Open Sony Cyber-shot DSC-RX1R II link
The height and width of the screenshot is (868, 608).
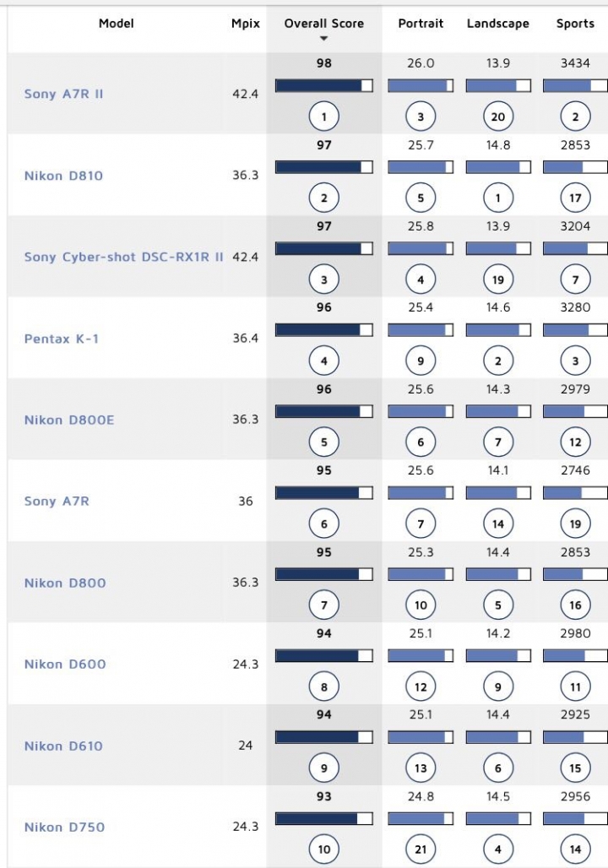pyautogui.click(x=123, y=257)
